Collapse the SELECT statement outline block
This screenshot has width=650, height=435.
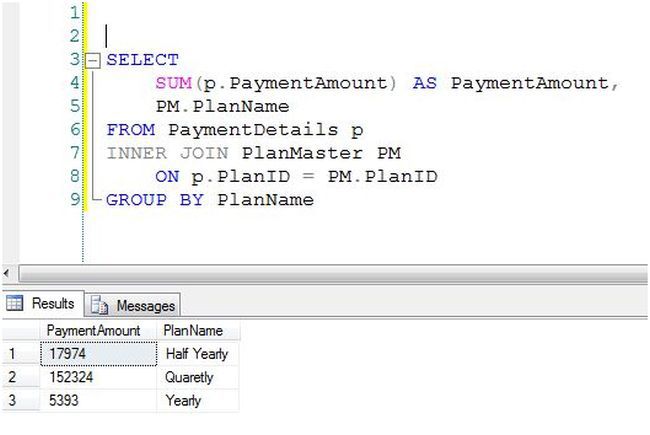(x=93, y=61)
